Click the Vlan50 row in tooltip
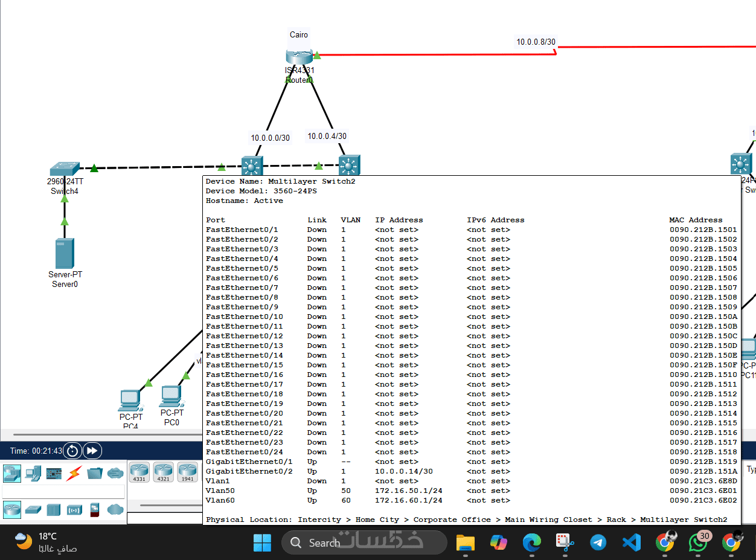 tap(472, 491)
